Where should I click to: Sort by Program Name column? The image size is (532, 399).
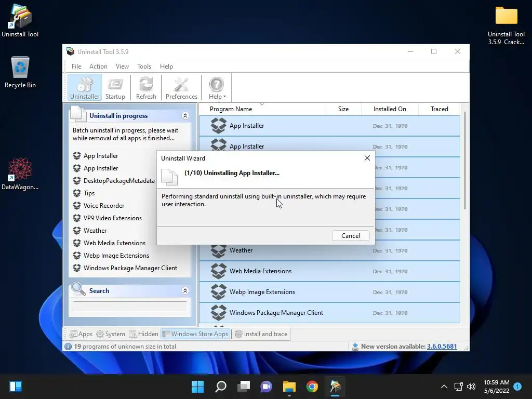262,109
